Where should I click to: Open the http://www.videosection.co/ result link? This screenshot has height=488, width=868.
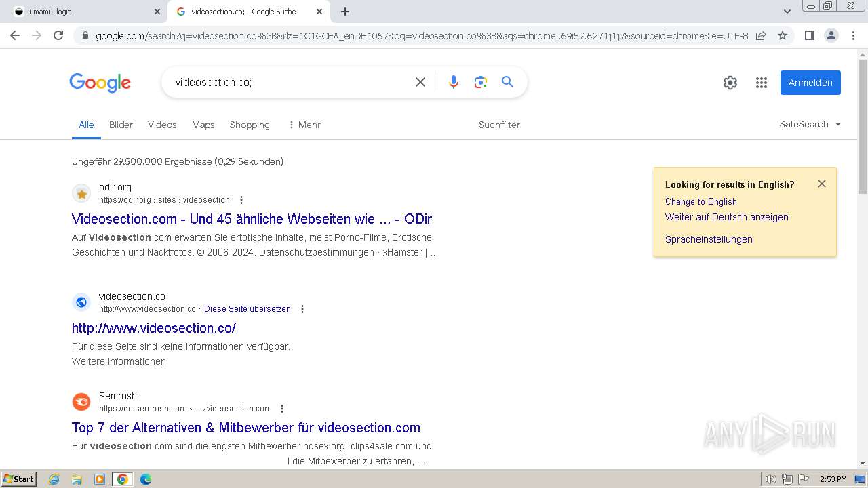pyautogui.click(x=154, y=328)
